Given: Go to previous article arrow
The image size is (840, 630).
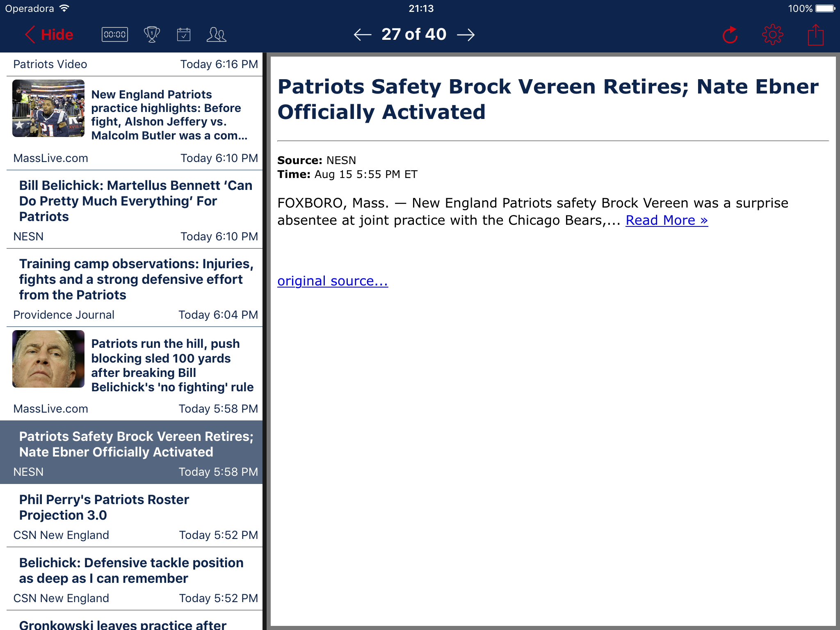Looking at the screenshot, I should pos(363,35).
